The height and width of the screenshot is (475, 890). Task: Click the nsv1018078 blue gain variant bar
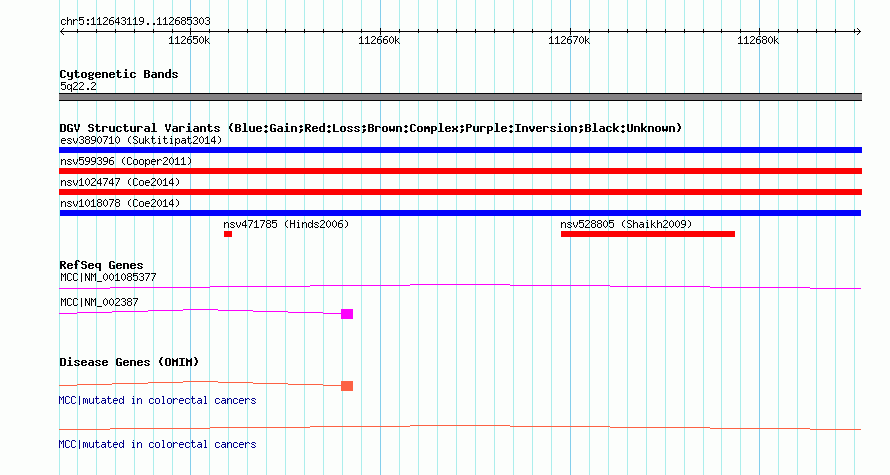460,213
